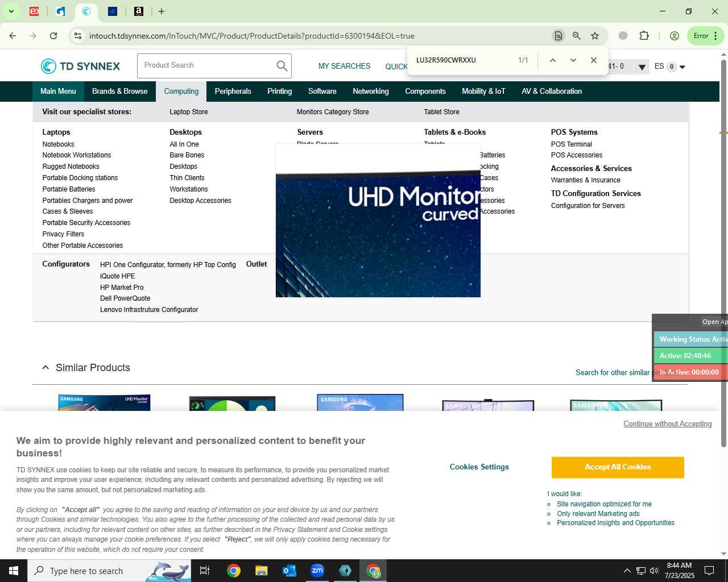The width and height of the screenshot is (728, 582).
Task: Go back using browser back arrow
Action: [13, 36]
